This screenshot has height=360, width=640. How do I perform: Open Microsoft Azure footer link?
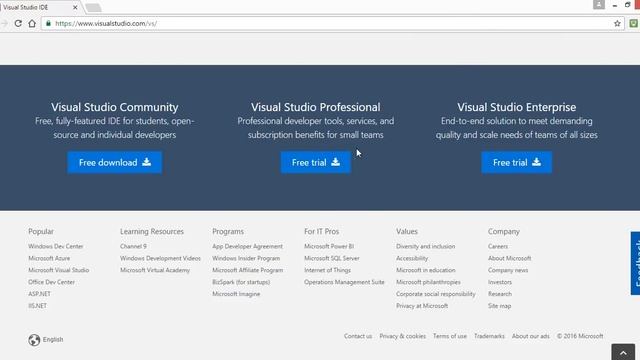tap(49, 258)
